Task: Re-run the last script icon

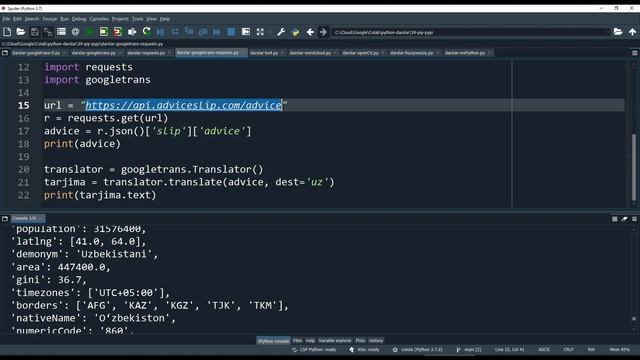Action: point(147,32)
